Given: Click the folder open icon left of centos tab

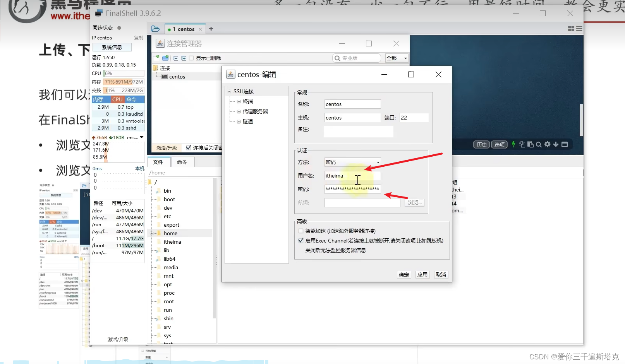Looking at the screenshot, I should [155, 29].
